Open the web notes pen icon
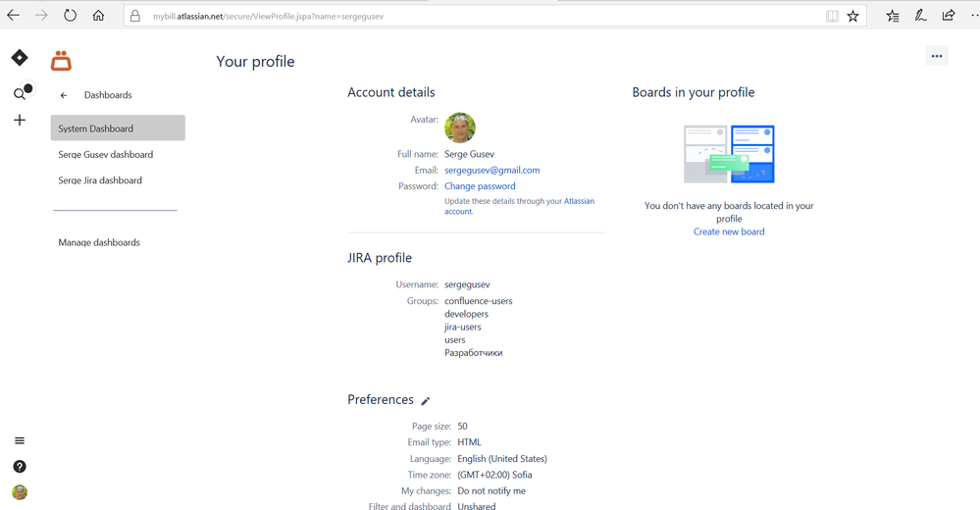Image resolution: width=980 pixels, height=510 pixels. 920,16
